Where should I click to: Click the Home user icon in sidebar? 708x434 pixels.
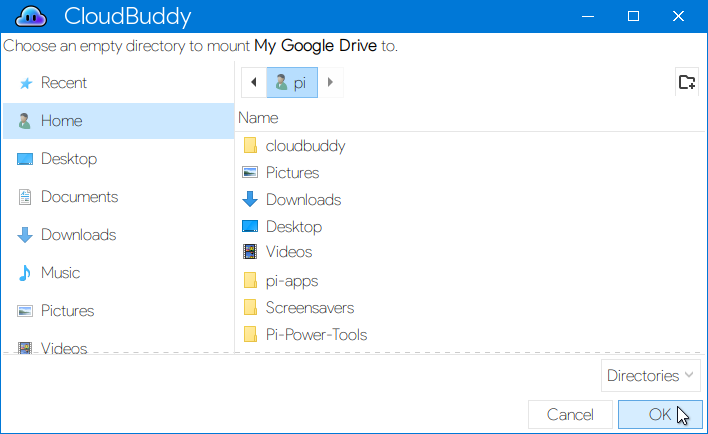coord(25,121)
